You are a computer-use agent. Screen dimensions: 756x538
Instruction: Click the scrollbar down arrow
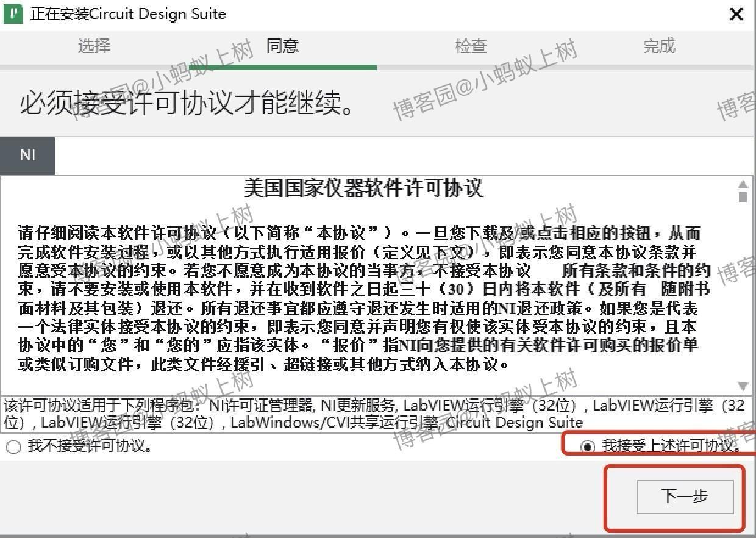point(743,386)
